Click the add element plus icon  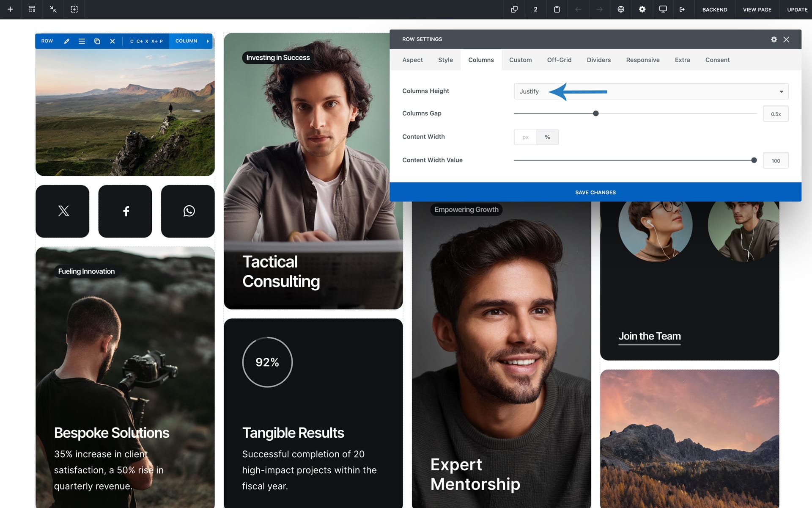(10, 9)
